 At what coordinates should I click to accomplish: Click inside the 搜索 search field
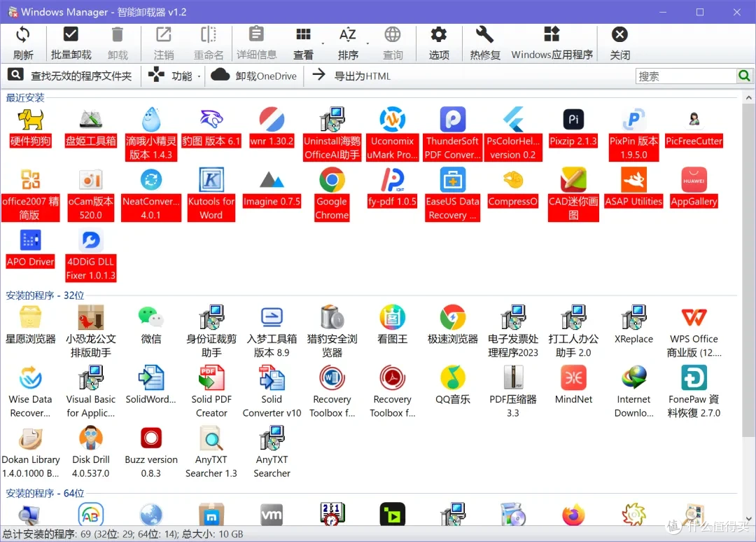(x=686, y=76)
